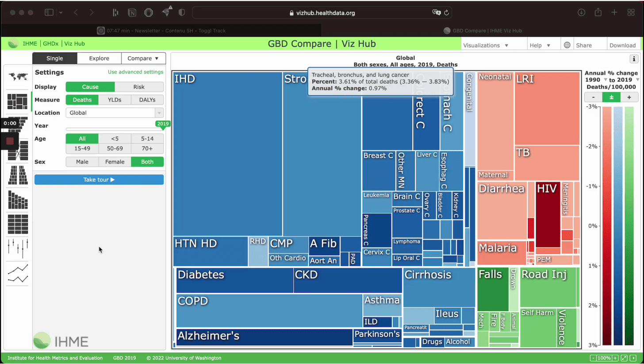Zoom in with the bottom plus button

(615, 358)
